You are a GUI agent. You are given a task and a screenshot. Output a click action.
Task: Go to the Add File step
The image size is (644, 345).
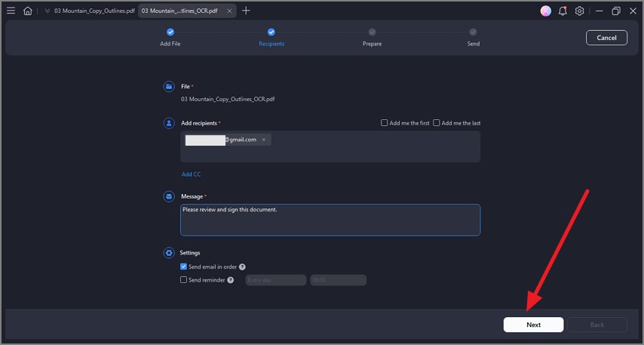pyautogui.click(x=170, y=38)
